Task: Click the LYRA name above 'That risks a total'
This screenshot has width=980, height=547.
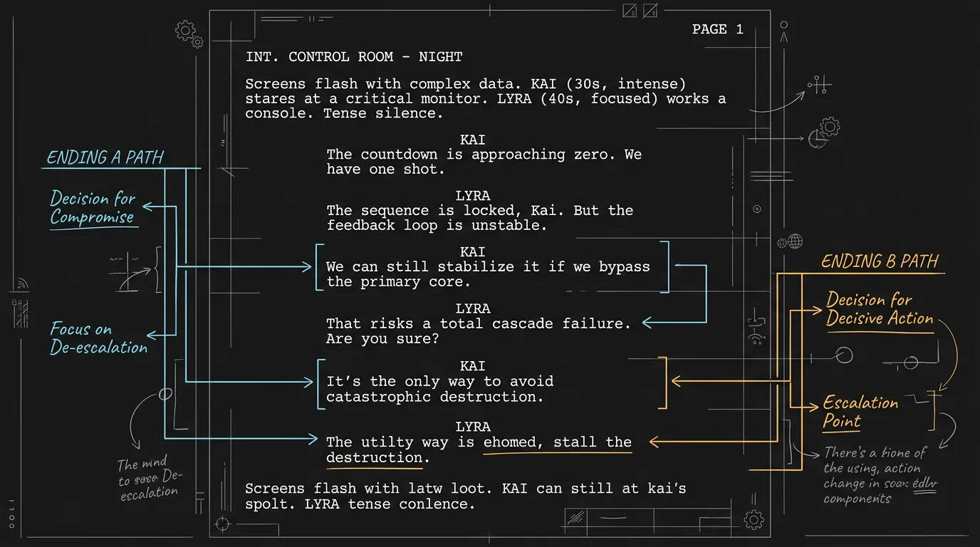Action: [473, 308]
